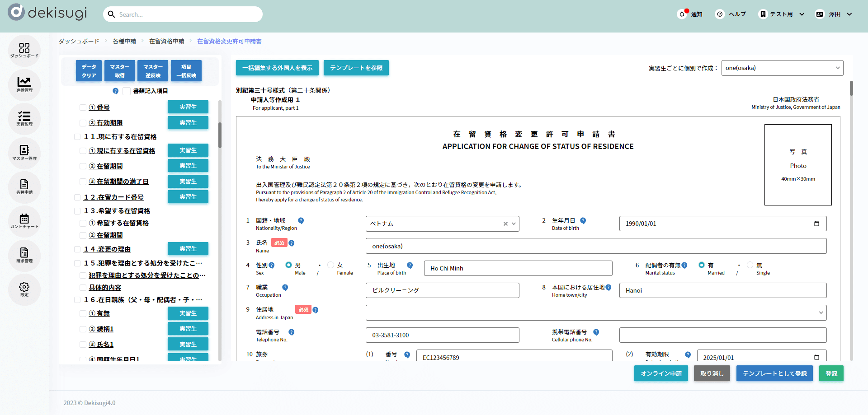868x415 pixels.
Task: Go to ダッシュボード breadcrumb
Action: click(x=79, y=41)
